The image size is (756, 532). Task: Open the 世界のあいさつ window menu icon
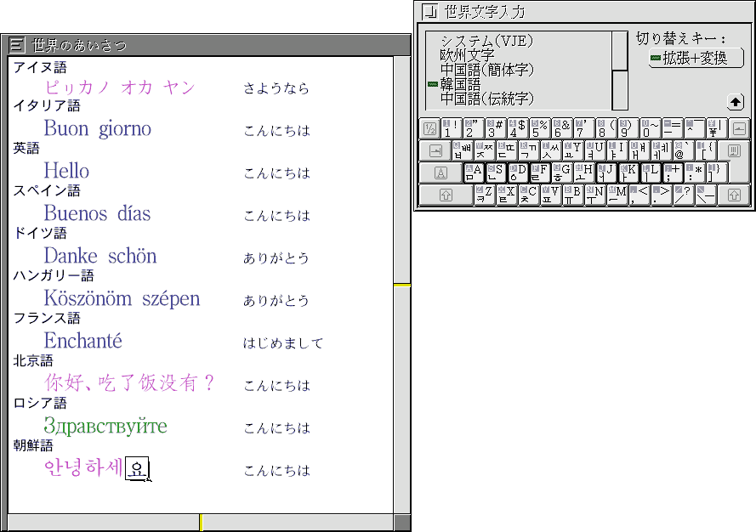coord(17,45)
